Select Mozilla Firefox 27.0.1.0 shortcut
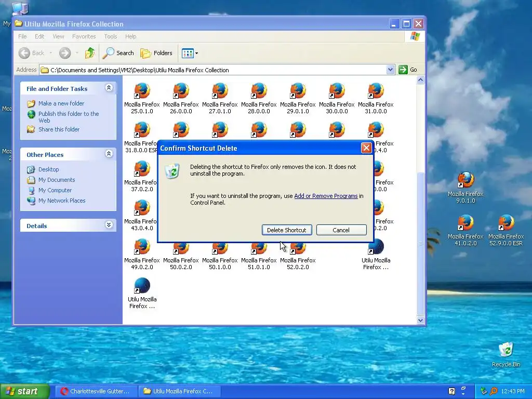 [220, 98]
